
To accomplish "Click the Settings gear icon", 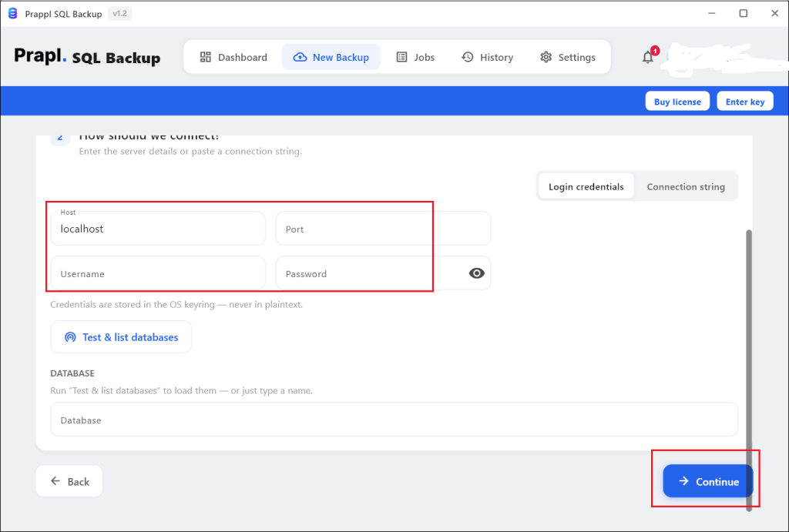I will 546,57.
